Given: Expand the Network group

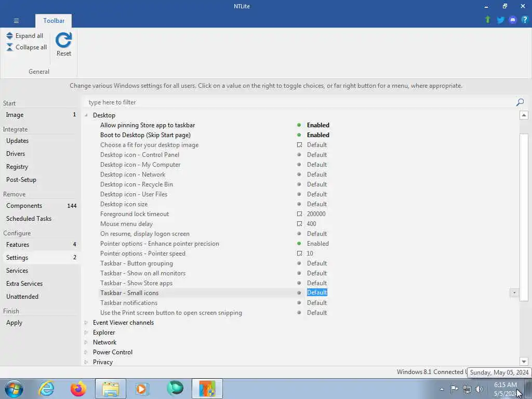Looking at the screenshot, I should [86, 342].
